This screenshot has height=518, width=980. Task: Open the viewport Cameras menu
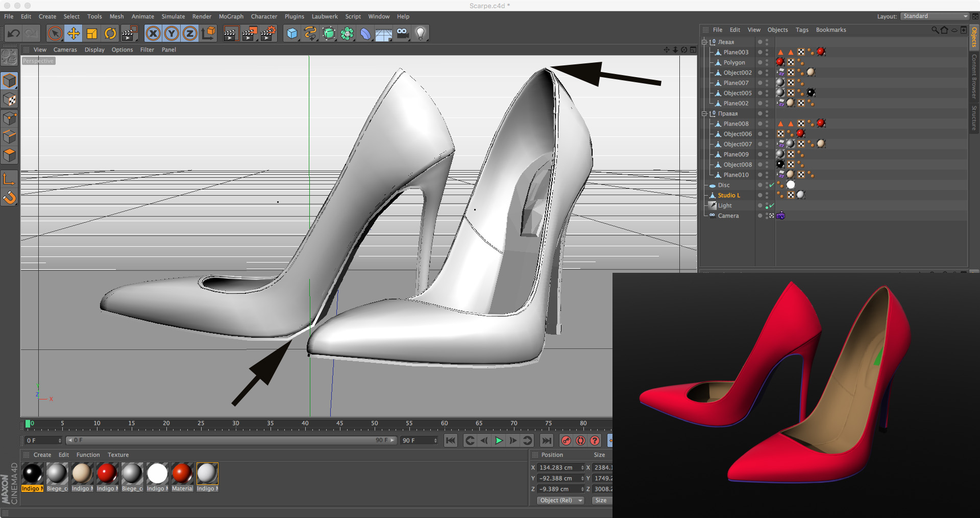[65, 50]
